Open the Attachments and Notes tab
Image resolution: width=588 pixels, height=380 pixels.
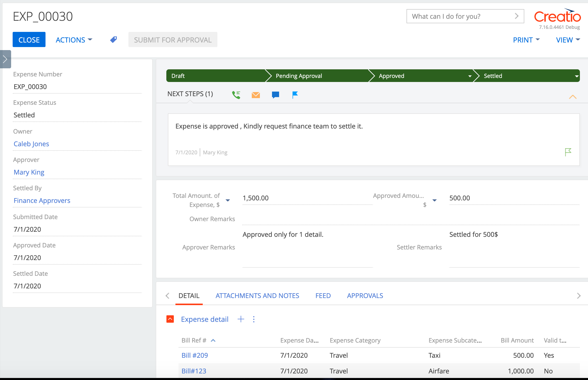(x=257, y=295)
